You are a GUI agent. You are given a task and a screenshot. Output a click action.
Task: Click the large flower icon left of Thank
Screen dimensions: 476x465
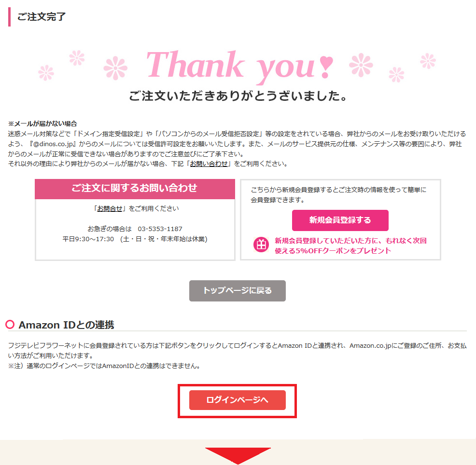[x=115, y=68]
